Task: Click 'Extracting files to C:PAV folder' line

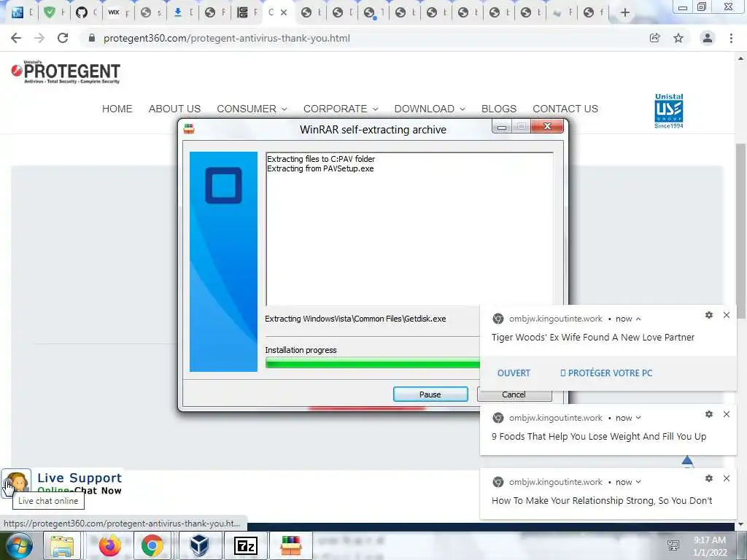Action: tap(321, 159)
